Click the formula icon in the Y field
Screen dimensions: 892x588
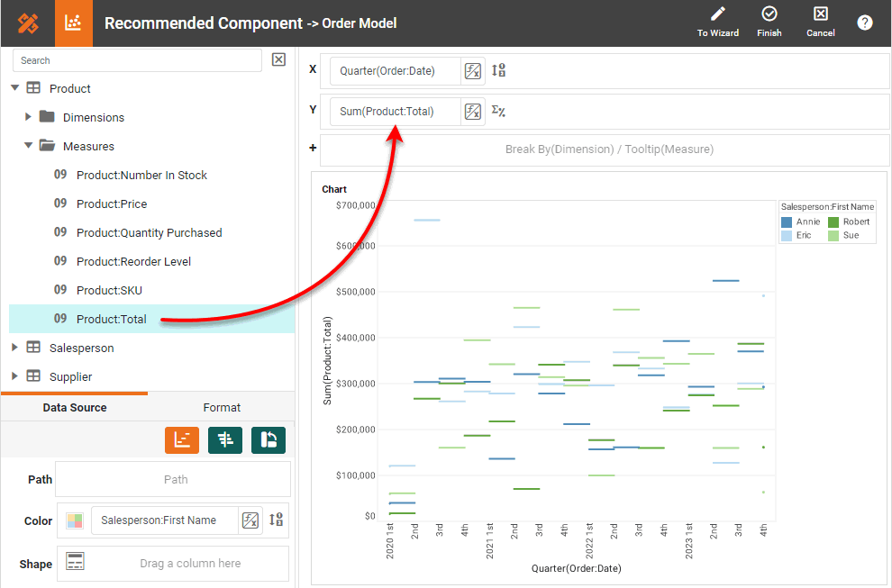point(472,112)
